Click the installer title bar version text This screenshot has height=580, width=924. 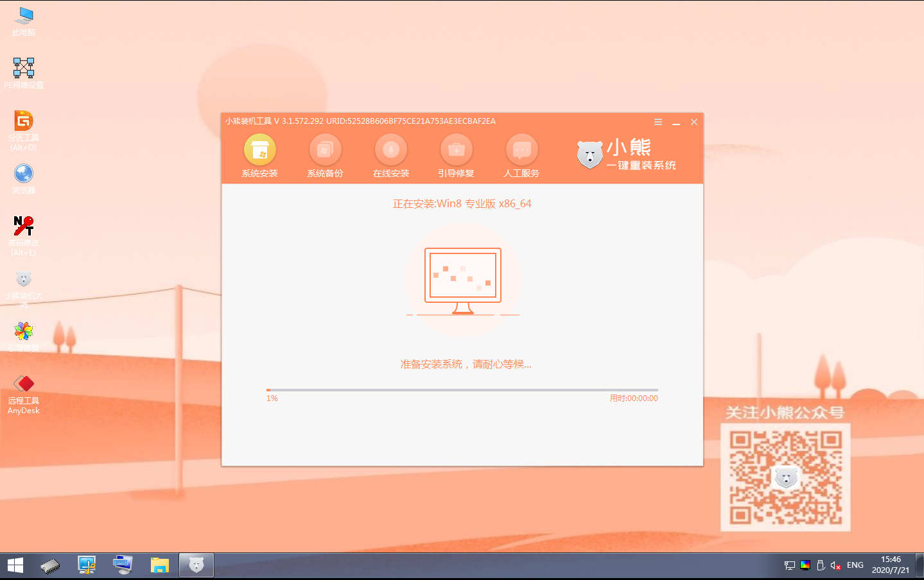click(360, 121)
